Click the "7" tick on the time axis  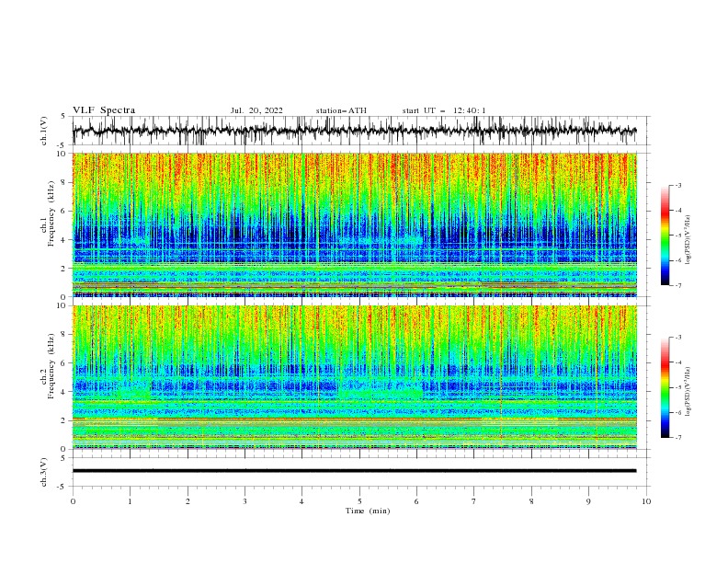pyautogui.click(x=474, y=501)
